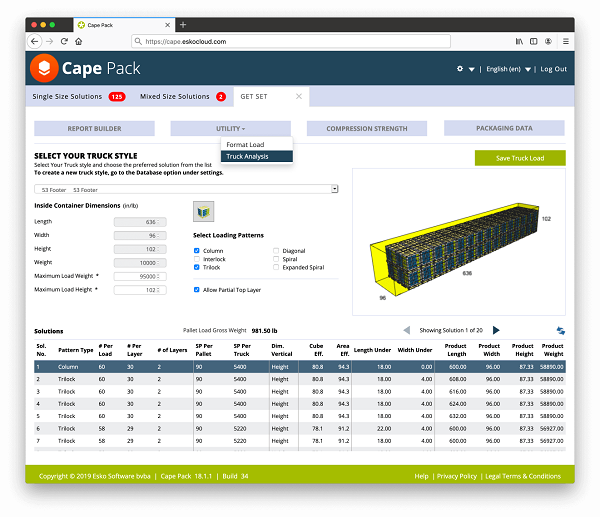Uncheck the Column loading pattern
Image resolution: width=600 pixels, height=517 pixels.
[196, 251]
